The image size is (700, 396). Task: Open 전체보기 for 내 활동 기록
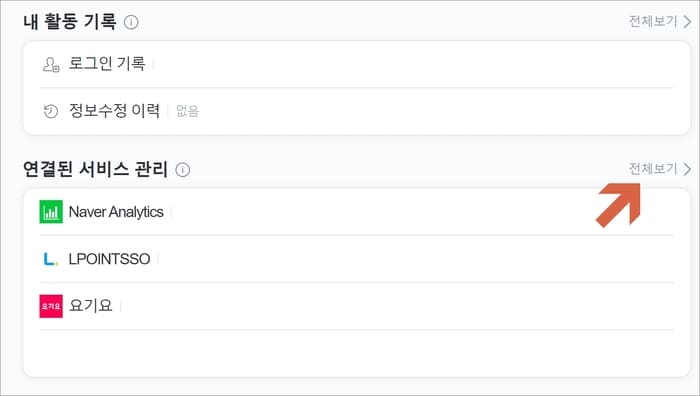click(x=653, y=21)
